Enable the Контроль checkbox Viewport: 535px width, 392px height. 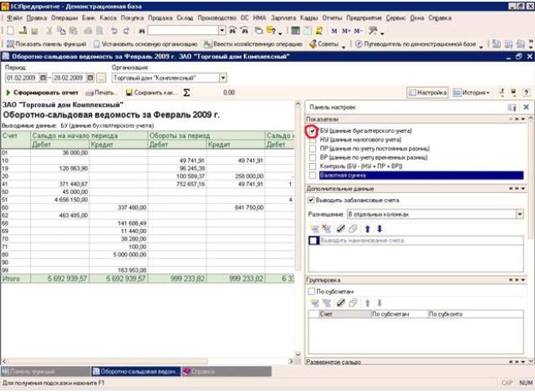tap(312, 166)
